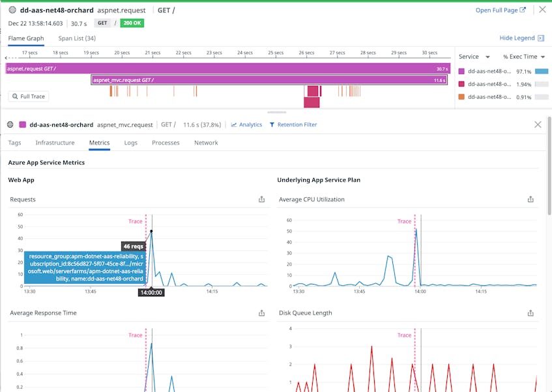Click the export icon on Disk Queue Length chart

[530, 313]
